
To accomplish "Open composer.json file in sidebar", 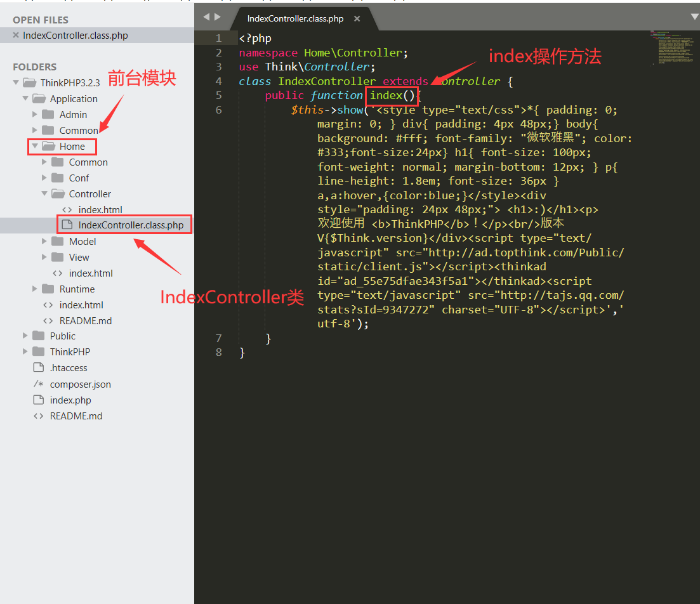I will pos(80,384).
